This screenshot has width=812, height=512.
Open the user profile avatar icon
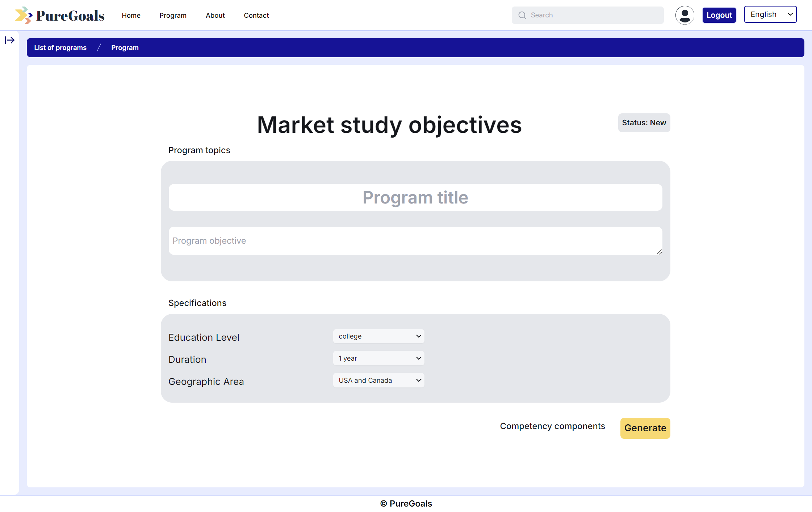pos(684,15)
